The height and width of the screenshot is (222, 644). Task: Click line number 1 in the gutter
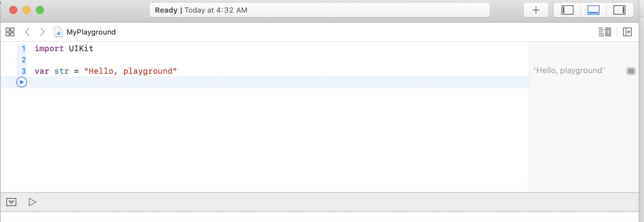[x=23, y=49]
